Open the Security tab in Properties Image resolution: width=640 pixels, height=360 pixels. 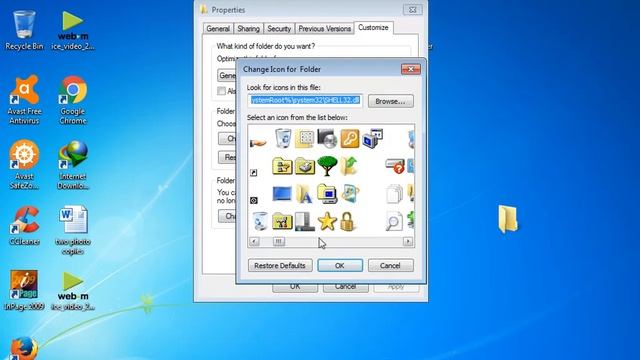279,29
